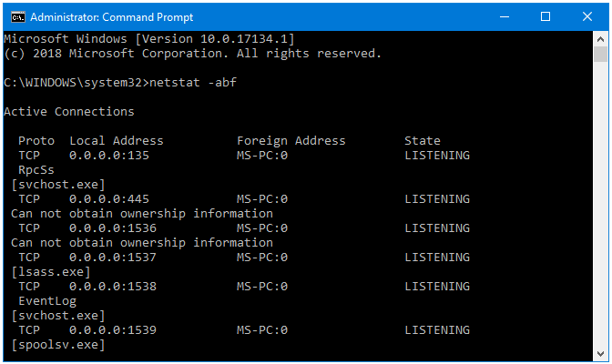The width and height of the screenshot is (612, 364).
Task: Click the [spoolsv.exe] process line
Action: 58,345
